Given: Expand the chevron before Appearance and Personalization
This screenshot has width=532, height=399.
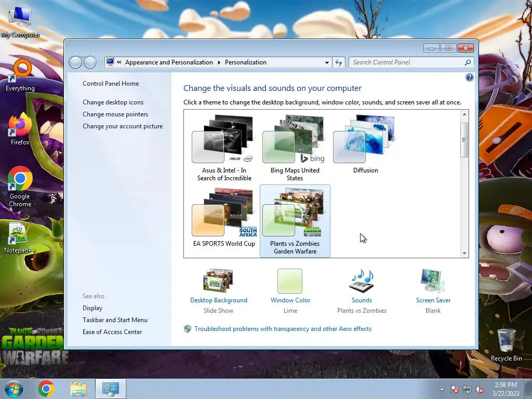Looking at the screenshot, I should pyautogui.click(x=119, y=62).
